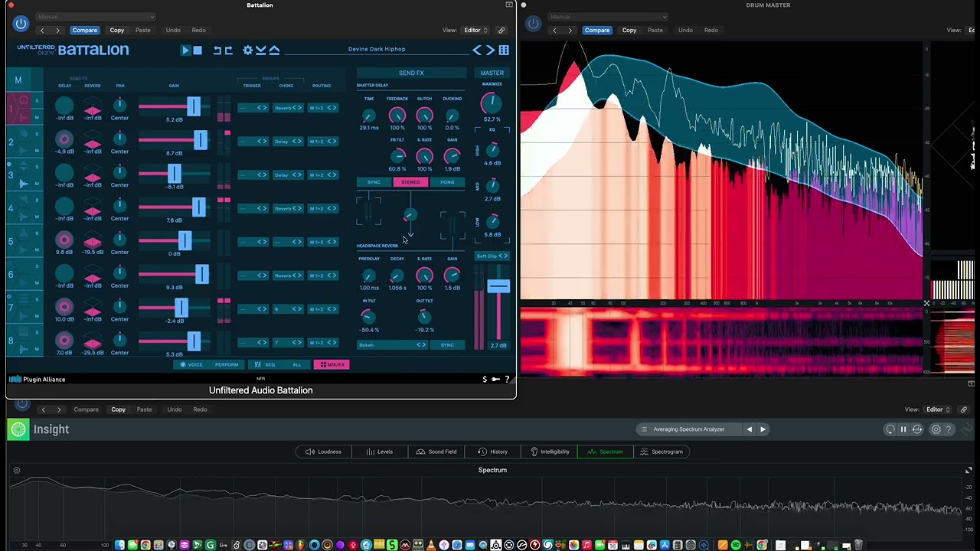Enable Shatter Delay SYNC button
This screenshot has height=551, width=980.
pos(374,182)
